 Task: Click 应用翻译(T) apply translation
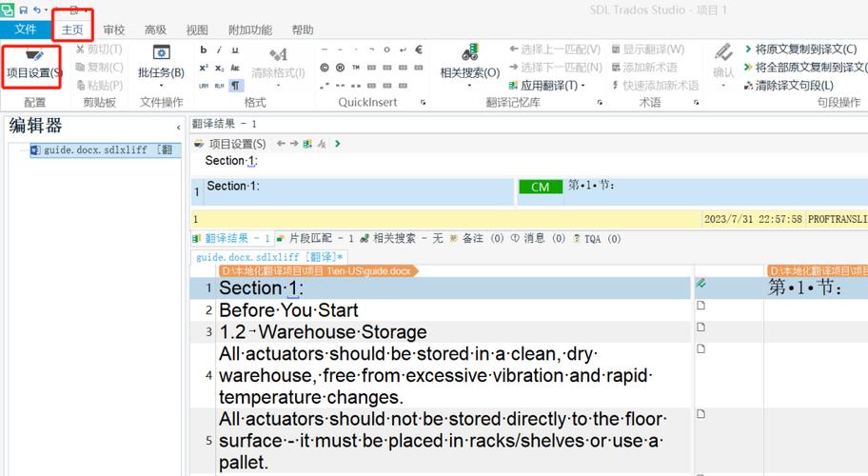pos(543,86)
